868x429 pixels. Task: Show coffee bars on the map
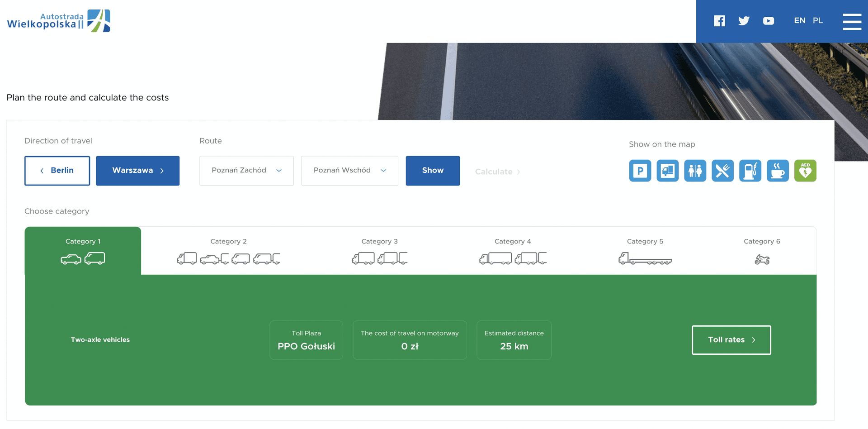pyautogui.click(x=778, y=171)
